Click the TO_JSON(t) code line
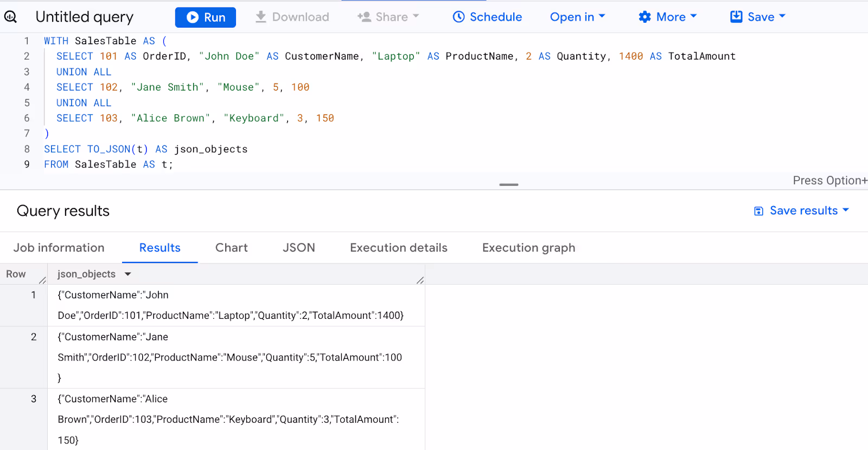The height and width of the screenshot is (450, 868). 145,149
